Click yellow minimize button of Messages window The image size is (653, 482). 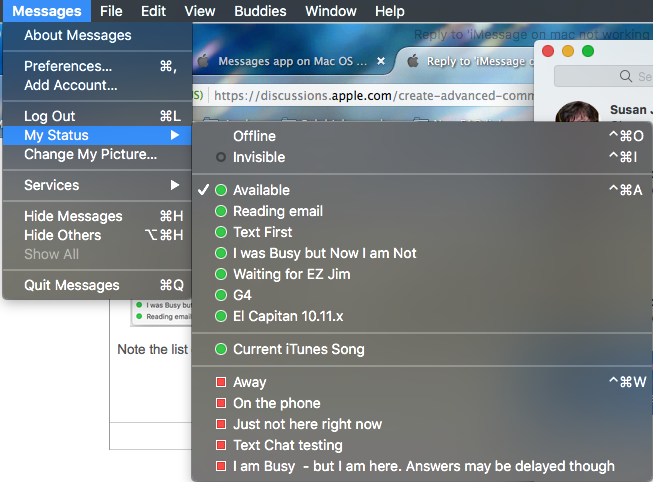click(568, 51)
